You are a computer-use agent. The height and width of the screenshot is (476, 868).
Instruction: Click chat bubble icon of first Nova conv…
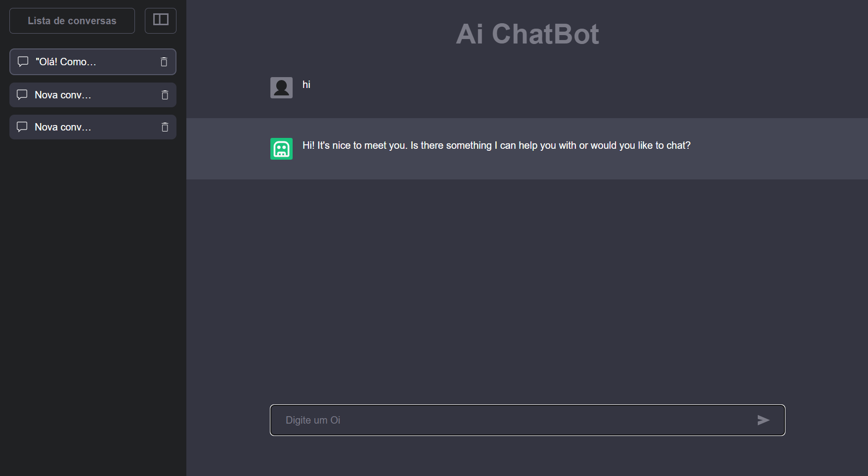[22, 95]
